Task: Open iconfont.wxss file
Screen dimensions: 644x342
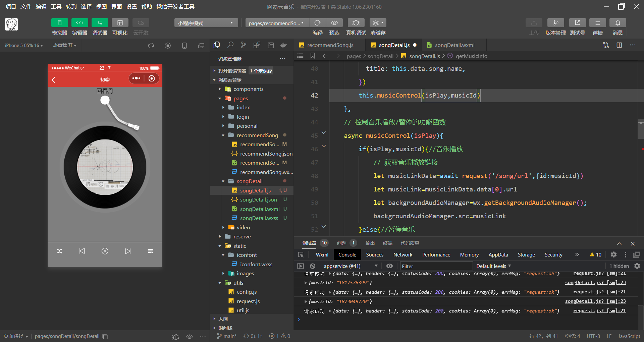Action: pyautogui.click(x=256, y=264)
